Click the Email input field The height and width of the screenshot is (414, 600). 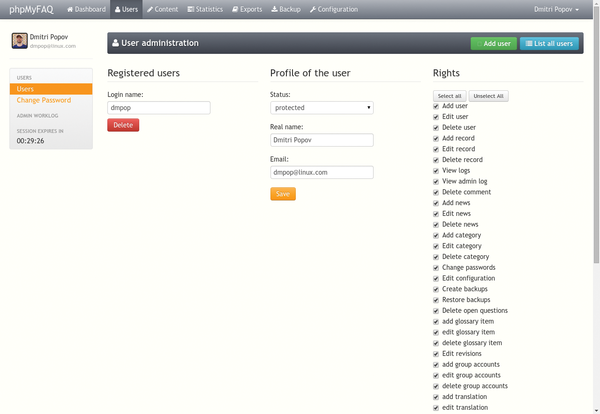pos(321,172)
